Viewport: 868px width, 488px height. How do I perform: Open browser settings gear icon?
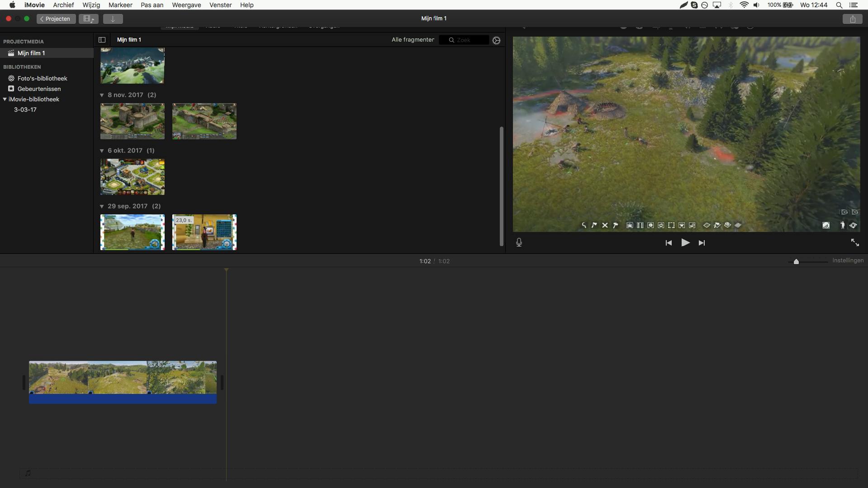[x=496, y=40]
